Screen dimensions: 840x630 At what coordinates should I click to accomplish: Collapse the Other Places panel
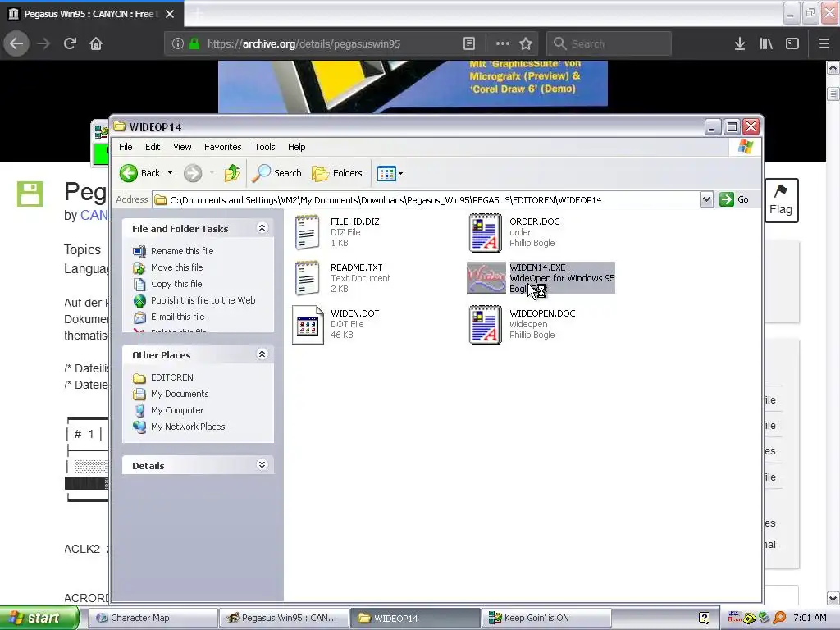click(x=262, y=354)
